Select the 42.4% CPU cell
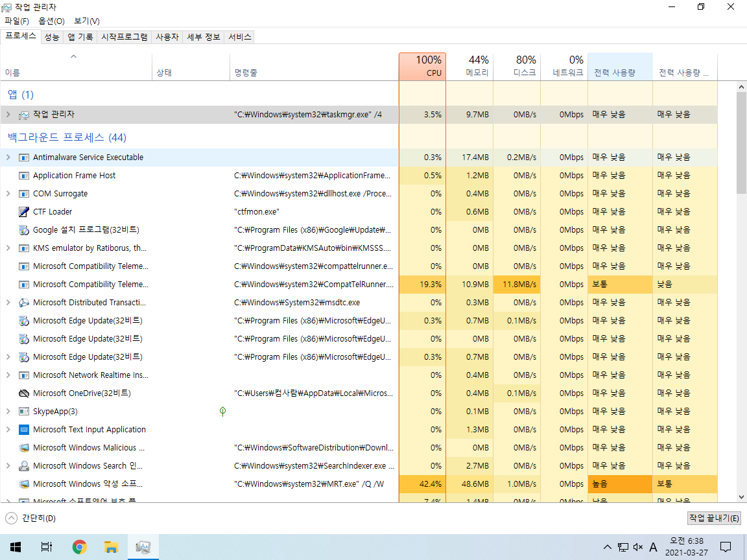 pos(423,484)
